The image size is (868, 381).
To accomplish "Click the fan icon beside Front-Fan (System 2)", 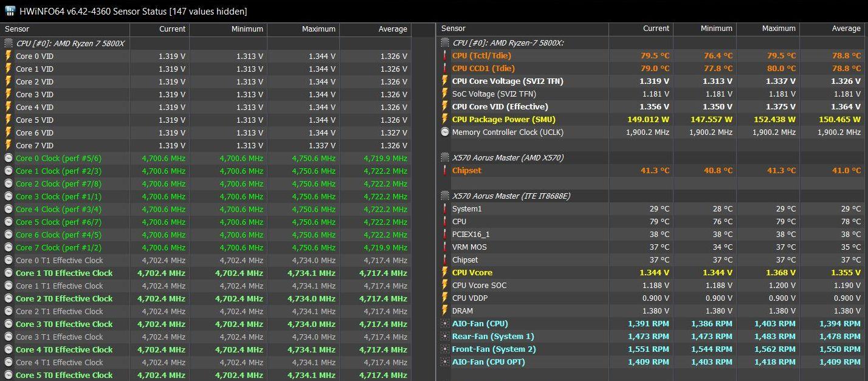I will point(445,349).
